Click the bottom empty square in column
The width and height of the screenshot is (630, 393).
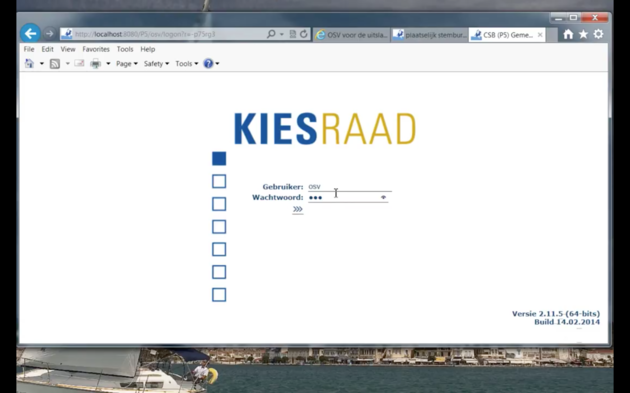tap(219, 295)
